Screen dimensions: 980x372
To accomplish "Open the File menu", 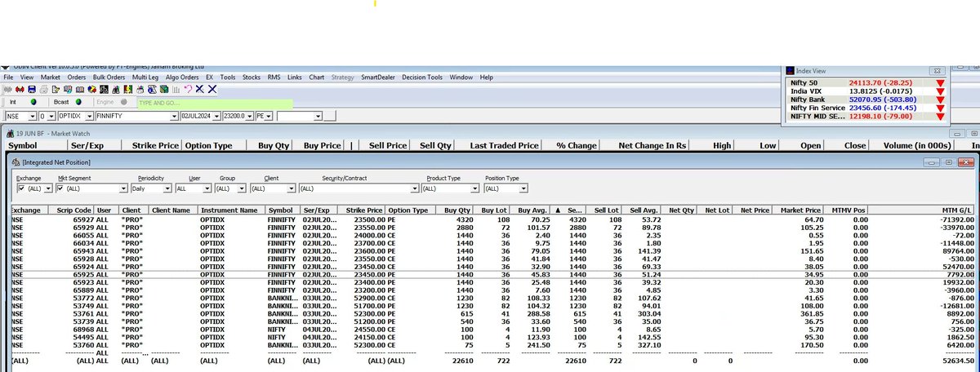I will click(8, 77).
